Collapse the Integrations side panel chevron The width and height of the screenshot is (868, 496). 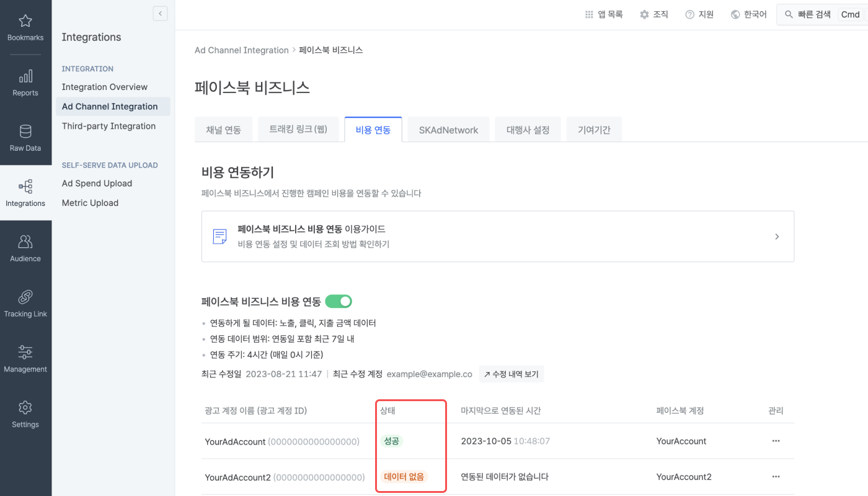pos(160,13)
